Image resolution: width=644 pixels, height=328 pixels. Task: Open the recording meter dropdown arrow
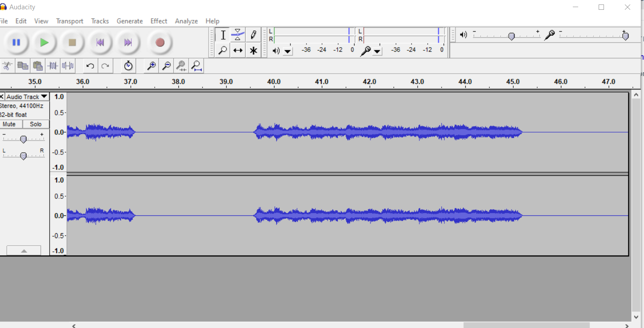[377, 52]
